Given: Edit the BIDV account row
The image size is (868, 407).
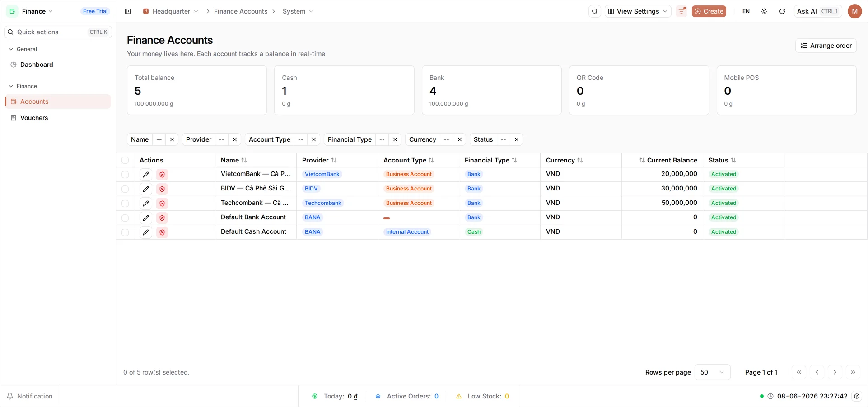Looking at the screenshot, I should [x=146, y=189].
